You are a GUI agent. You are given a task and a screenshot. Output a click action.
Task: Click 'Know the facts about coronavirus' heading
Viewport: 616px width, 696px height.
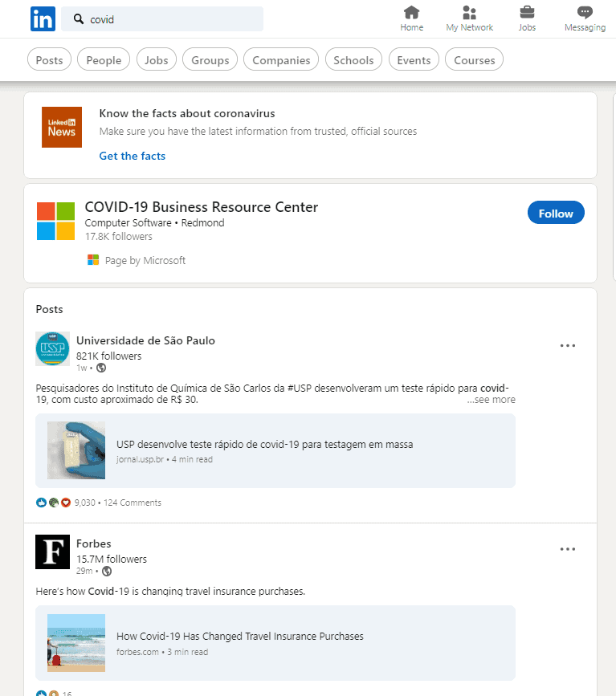[x=187, y=113]
